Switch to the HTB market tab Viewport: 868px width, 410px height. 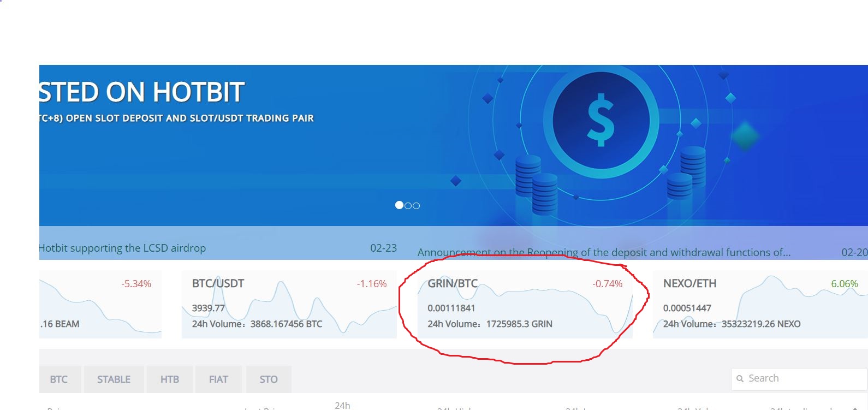[x=170, y=379]
